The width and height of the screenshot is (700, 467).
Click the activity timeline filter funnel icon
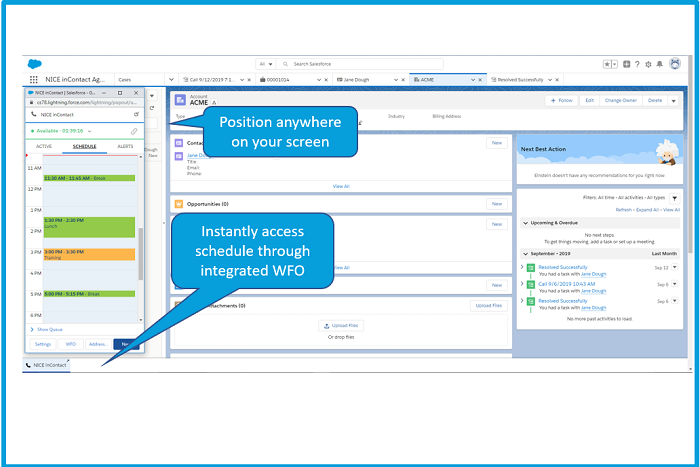pos(674,198)
